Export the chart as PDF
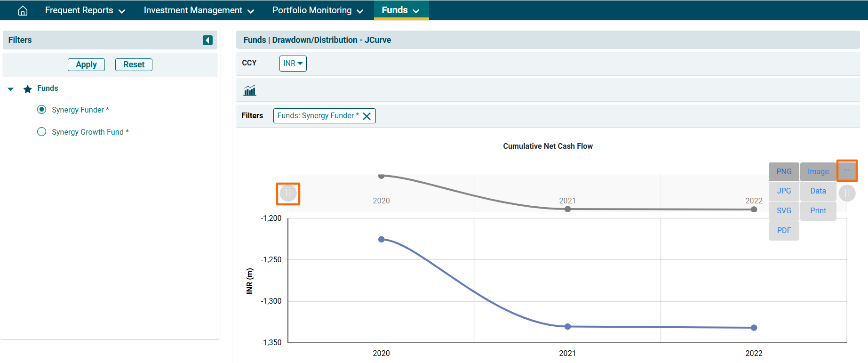This screenshot has width=868, height=363. pos(783,231)
